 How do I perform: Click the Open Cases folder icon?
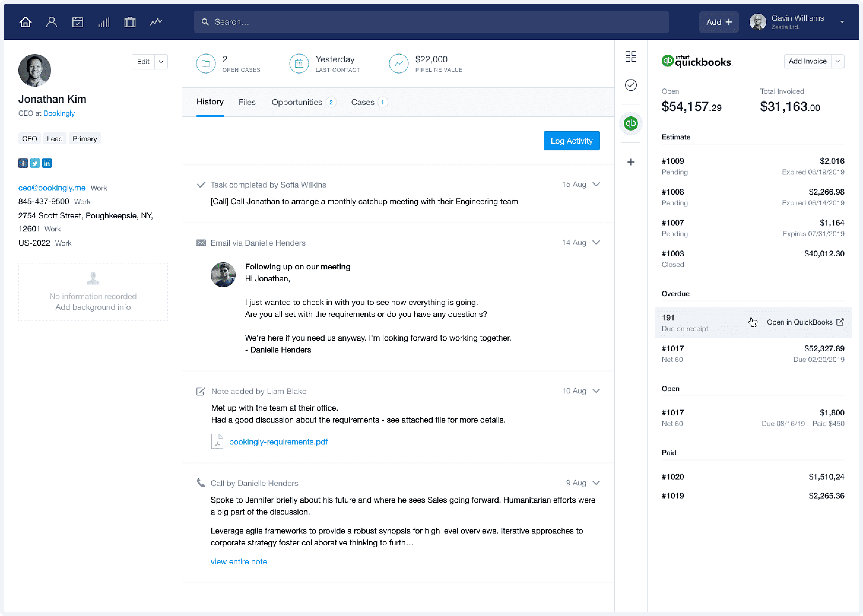[206, 63]
